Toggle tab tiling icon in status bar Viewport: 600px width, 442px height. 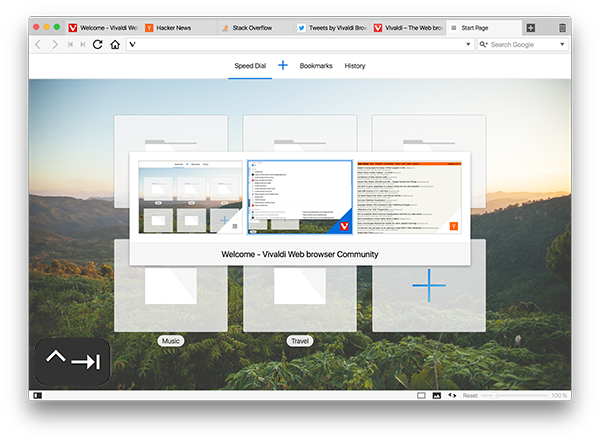pos(421,395)
